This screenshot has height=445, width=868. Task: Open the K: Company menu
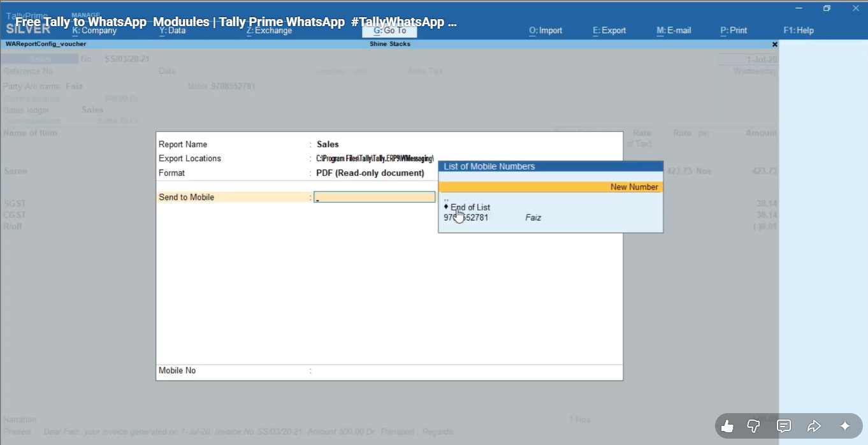(x=94, y=31)
